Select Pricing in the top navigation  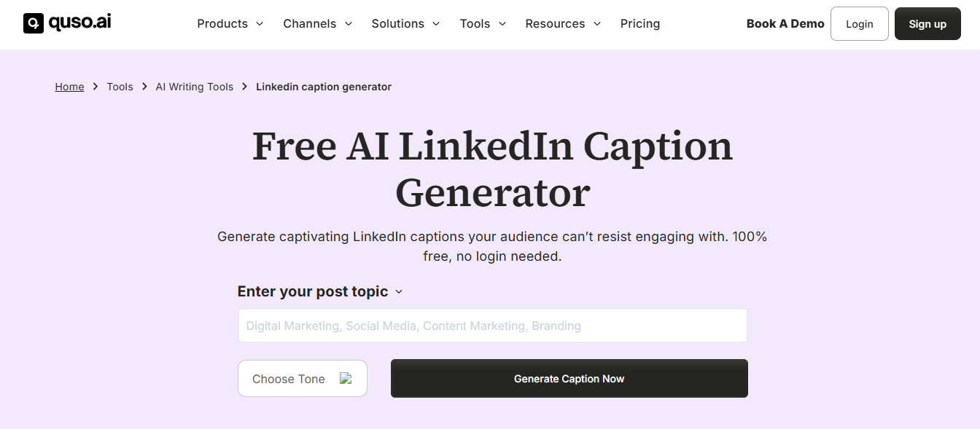639,23
